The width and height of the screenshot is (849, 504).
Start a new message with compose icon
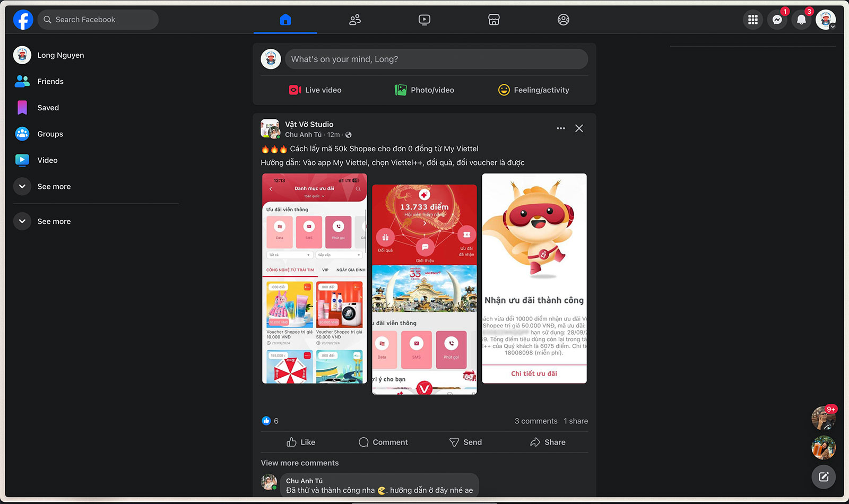click(x=824, y=477)
